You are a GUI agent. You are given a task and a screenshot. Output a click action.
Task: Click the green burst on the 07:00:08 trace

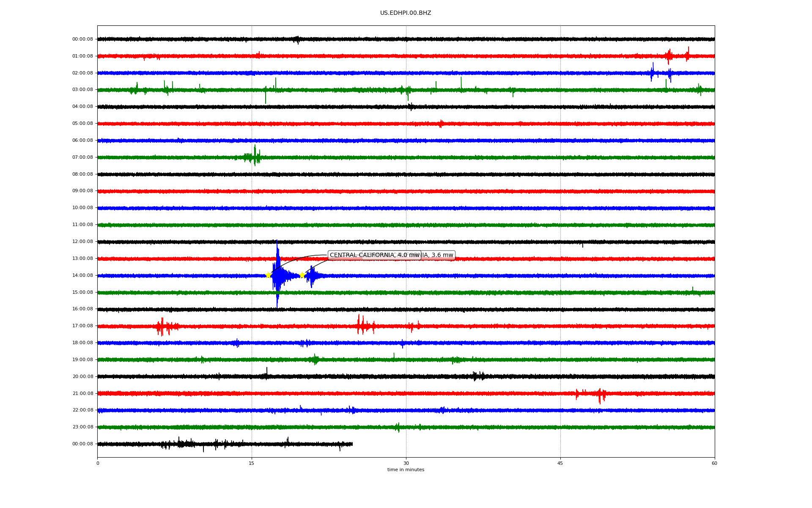pyautogui.click(x=254, y=157)
